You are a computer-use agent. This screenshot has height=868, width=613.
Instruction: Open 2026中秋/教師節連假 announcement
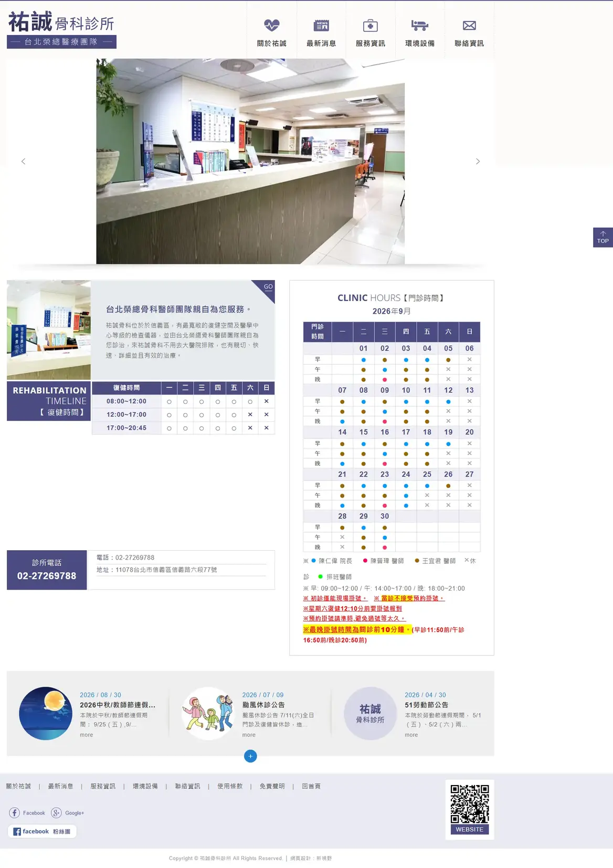coord(118,705)
